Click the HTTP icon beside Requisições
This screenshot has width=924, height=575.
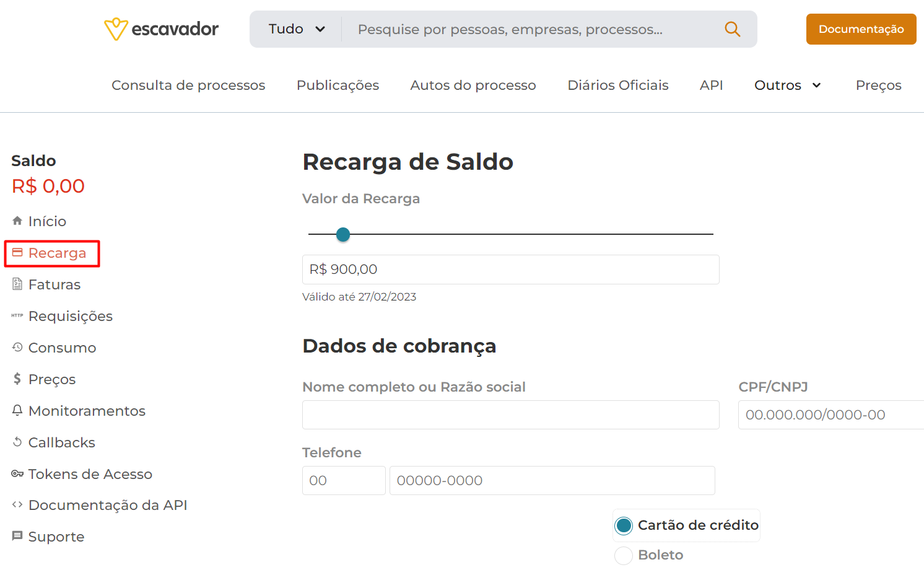(17, 315)
